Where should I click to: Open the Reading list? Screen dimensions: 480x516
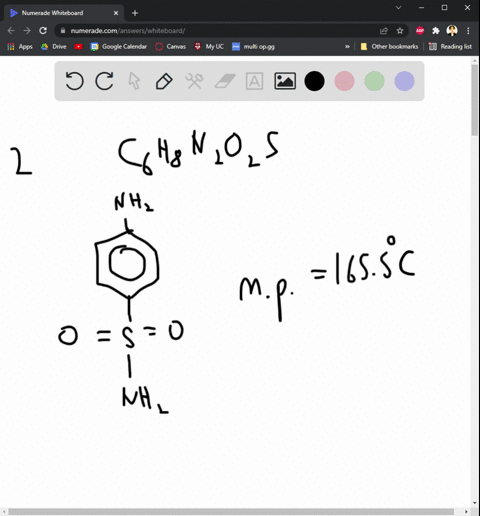[x=450, y=47]
